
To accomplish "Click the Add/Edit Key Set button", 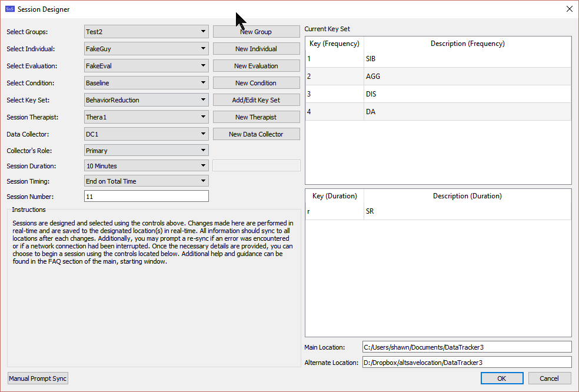I will click(x=256, y=100).
